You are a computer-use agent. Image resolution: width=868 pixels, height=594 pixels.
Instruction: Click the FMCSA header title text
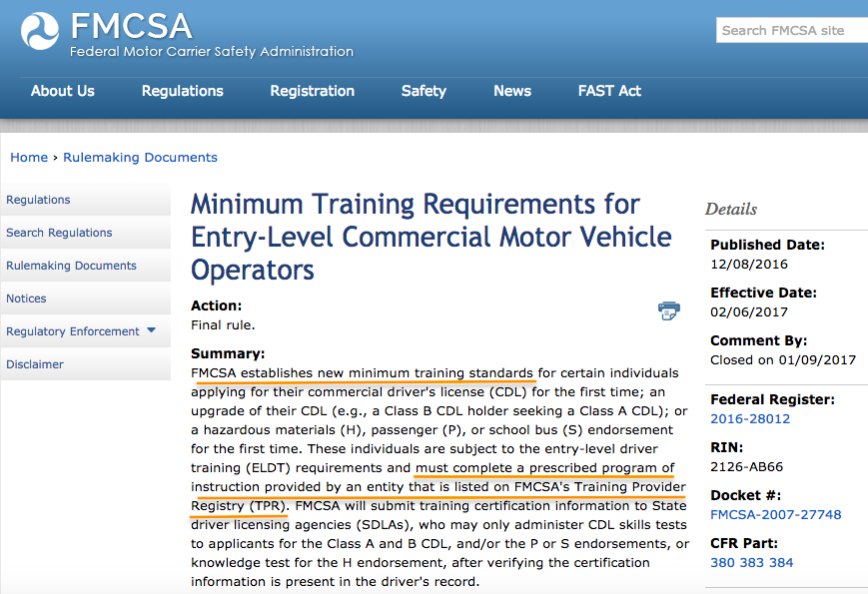[x=131, y=26]
